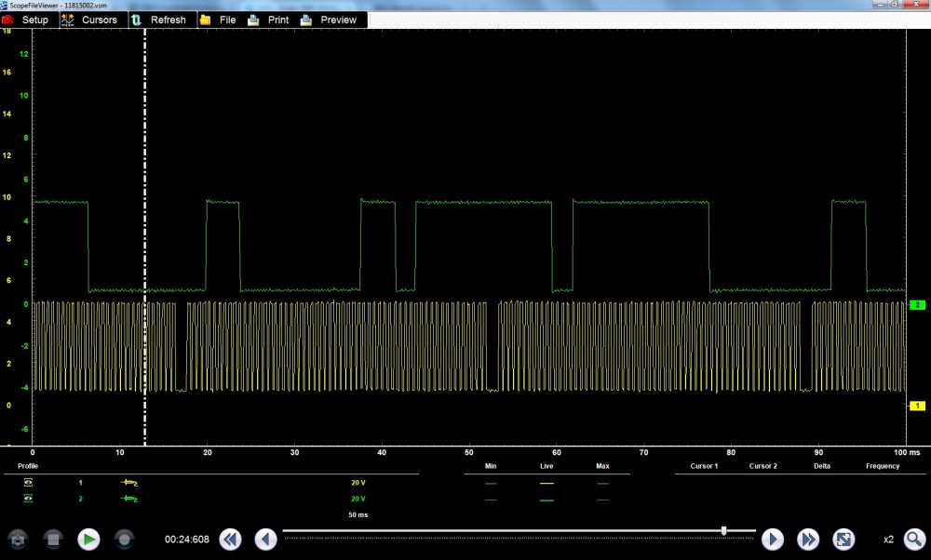
Task: Step back one frame
Action: click(265, 539)
